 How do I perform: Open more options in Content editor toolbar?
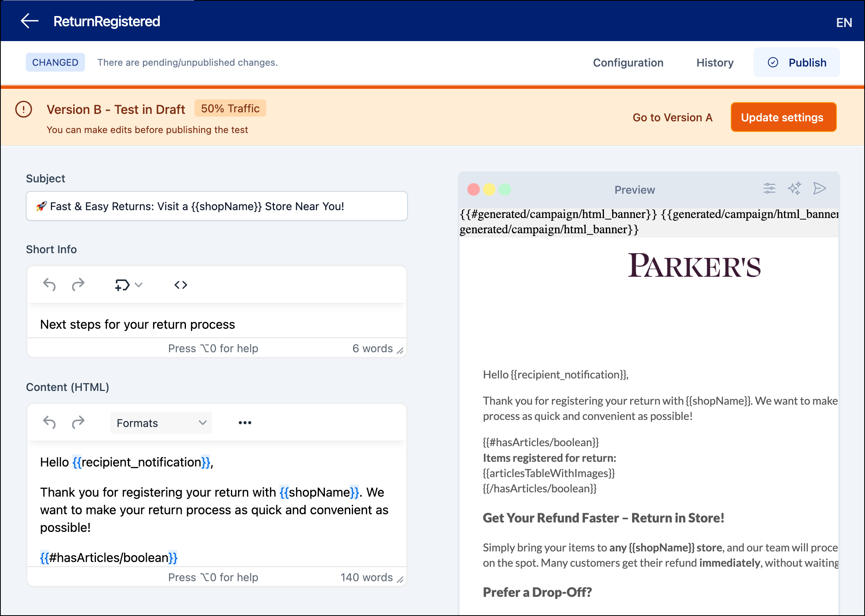coord(244,423)
